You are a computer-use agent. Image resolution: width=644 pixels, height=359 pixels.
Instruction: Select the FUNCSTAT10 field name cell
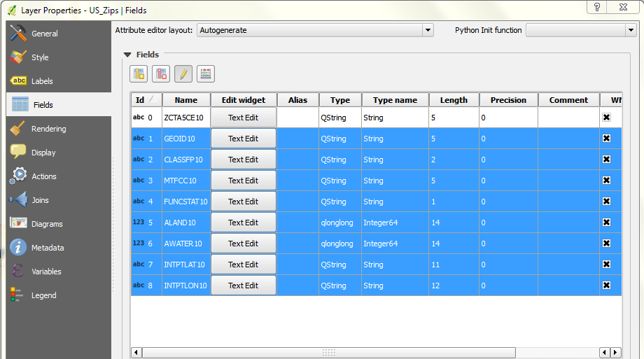[186, 202]
